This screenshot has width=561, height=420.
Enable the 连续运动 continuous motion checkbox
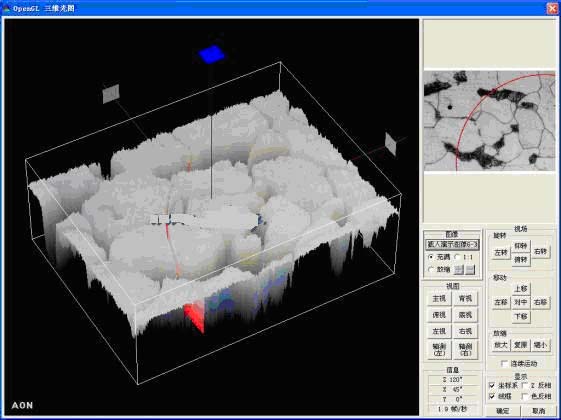(504, 364)
